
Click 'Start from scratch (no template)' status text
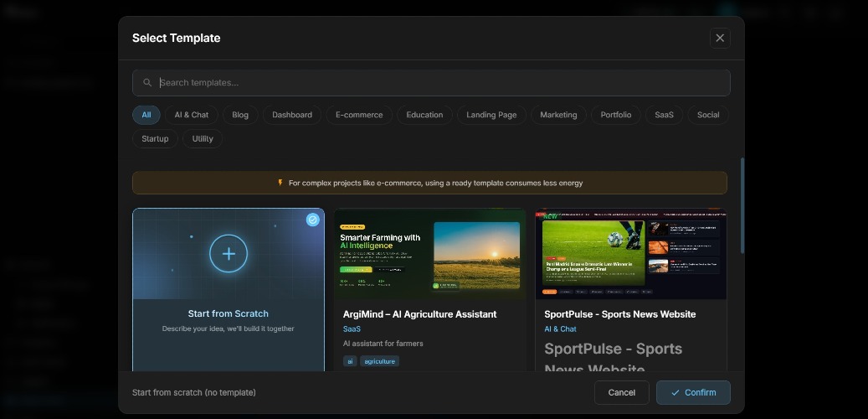(193, 392)
